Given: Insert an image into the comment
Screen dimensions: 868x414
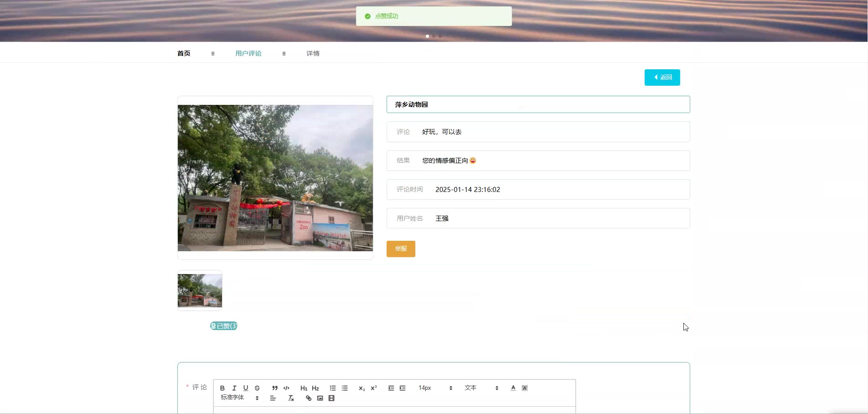Looking at the screenshot, I should coord(320,398).
